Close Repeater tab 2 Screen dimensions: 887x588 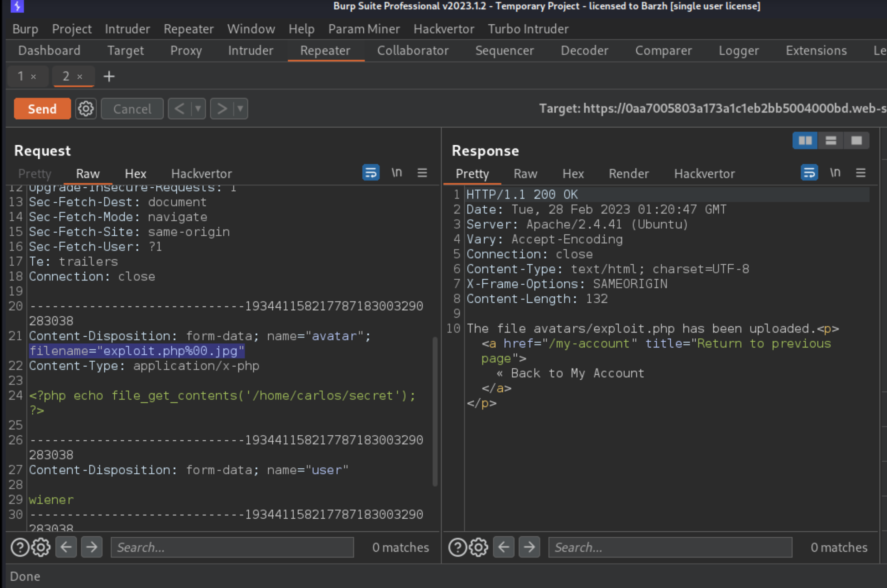click(80, 77)
